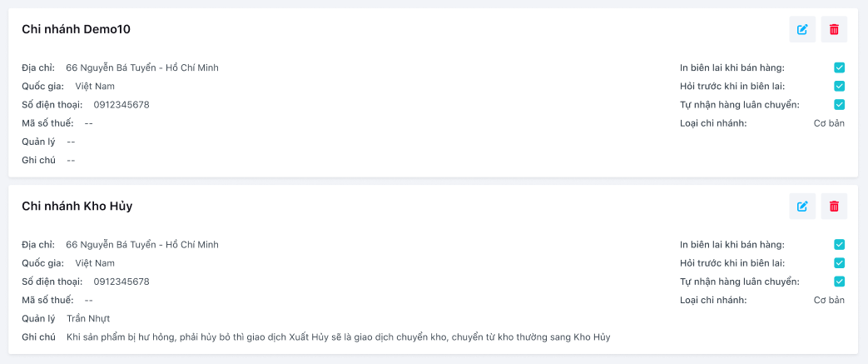Uncheck 'Hỏi trước khi in biên lai' for Demo10

click(840, 86)
